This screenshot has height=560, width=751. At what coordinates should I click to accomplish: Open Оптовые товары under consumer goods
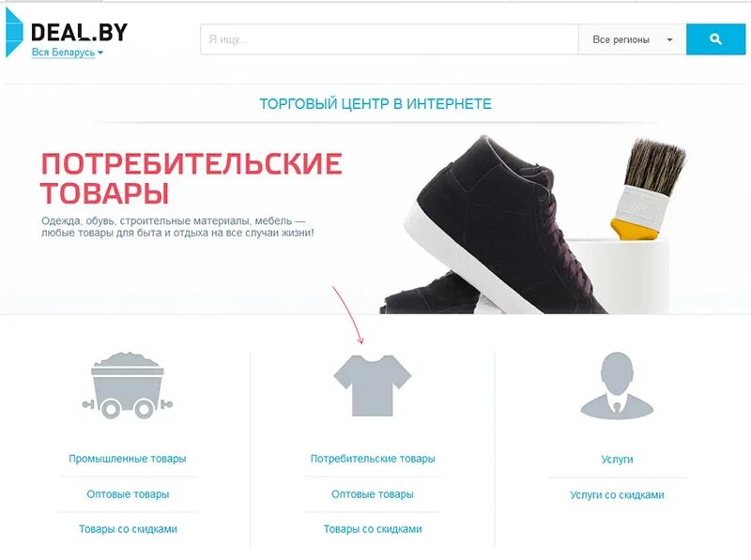[x=373, y=494]
